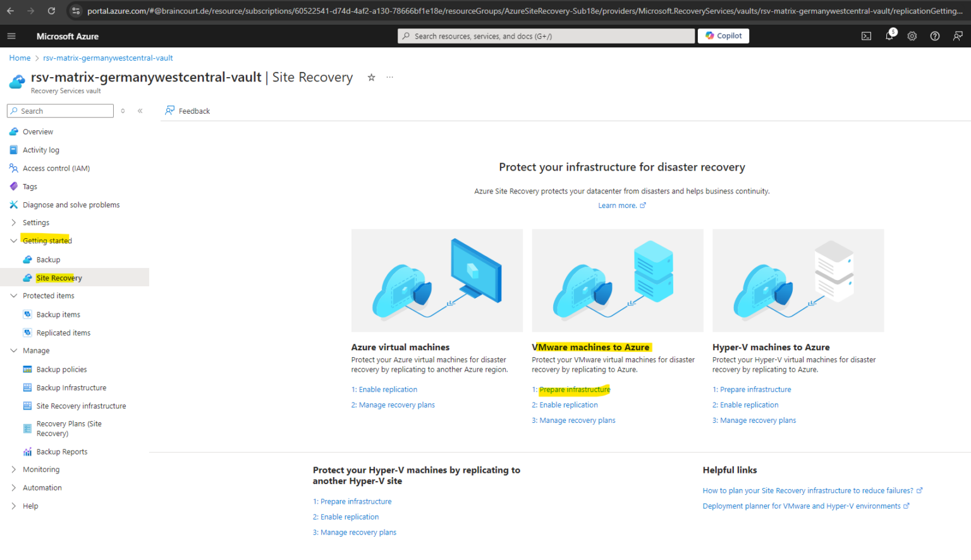
Task: Open the portal hamburger menu
Action: [x=11, y=36]
